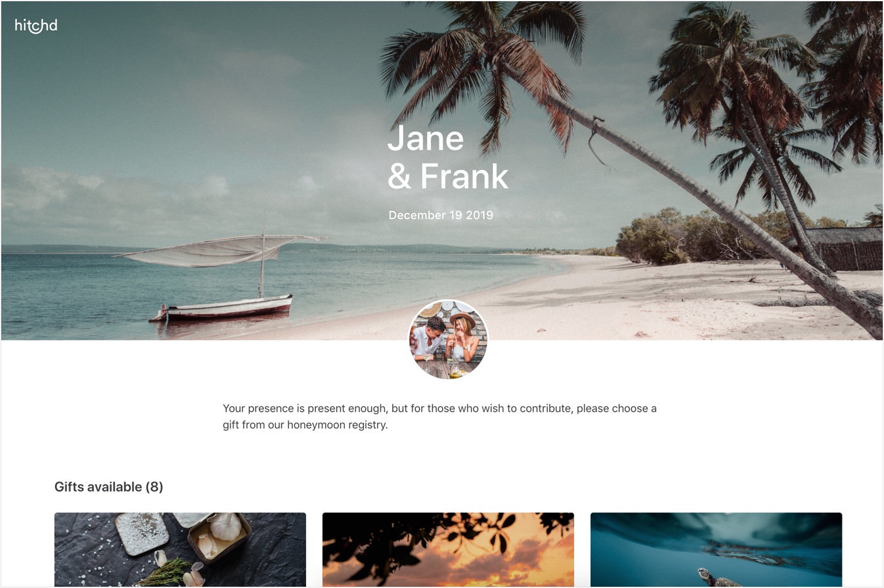The width and height of the screenshot is (884, 588).
Task: Click the rosemary sprig in food image
Action: coord(165,572)
